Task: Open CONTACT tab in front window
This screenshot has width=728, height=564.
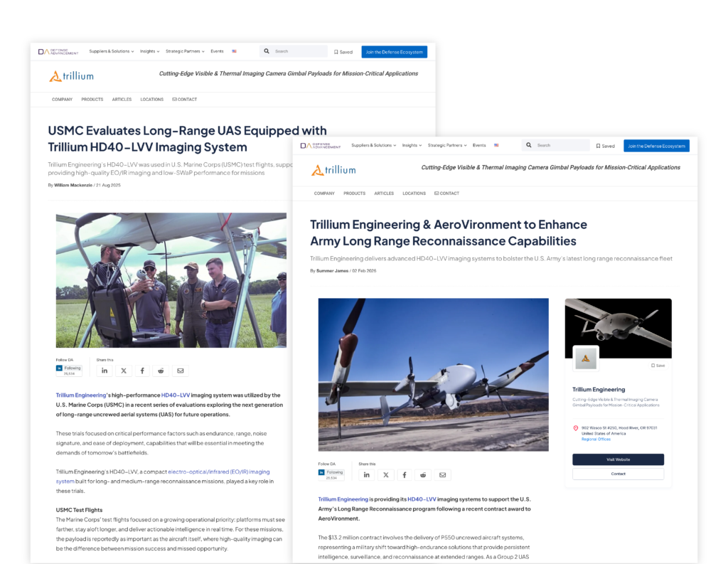Action: (x=446, y=193)
